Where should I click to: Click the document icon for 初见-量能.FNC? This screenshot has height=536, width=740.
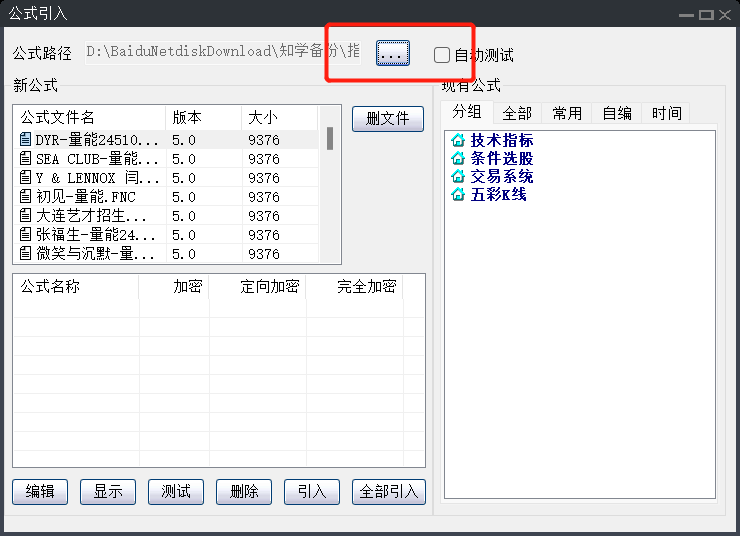click(x=26, y=197)
